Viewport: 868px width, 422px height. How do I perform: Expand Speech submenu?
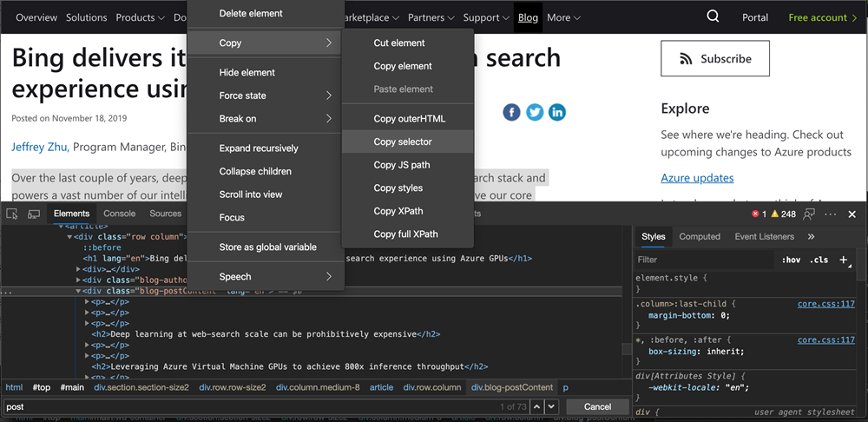coord(266,276)
